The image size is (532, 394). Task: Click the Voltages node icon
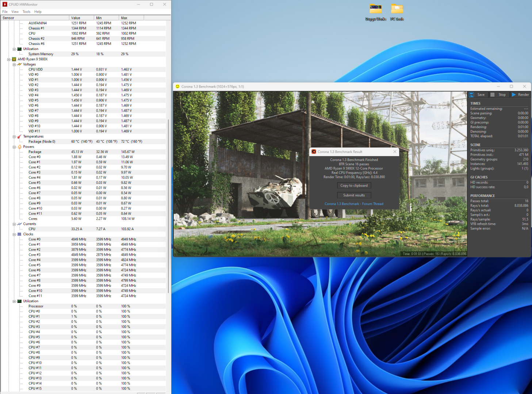point(19,64)
